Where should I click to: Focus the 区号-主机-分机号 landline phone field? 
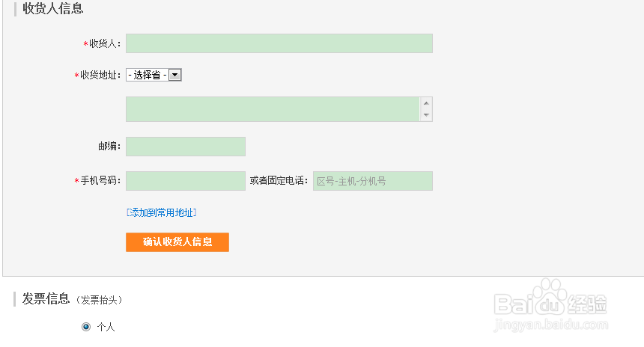coord(372,181)
